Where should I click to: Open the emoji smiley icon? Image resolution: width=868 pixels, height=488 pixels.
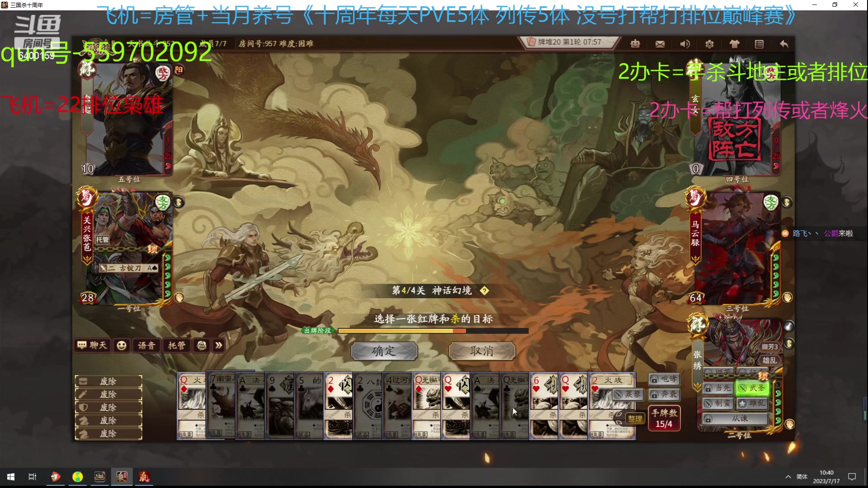pos(121,346)
